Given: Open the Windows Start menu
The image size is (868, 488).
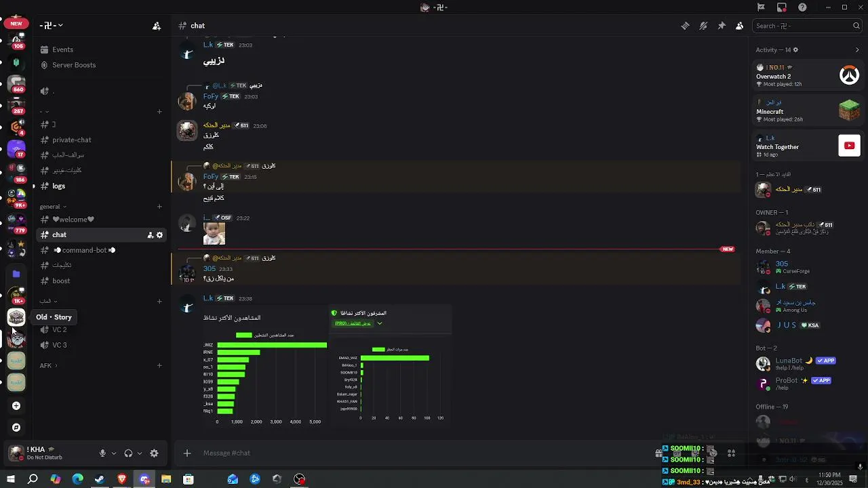Looking at the screenshot, I should click(11, 479).
